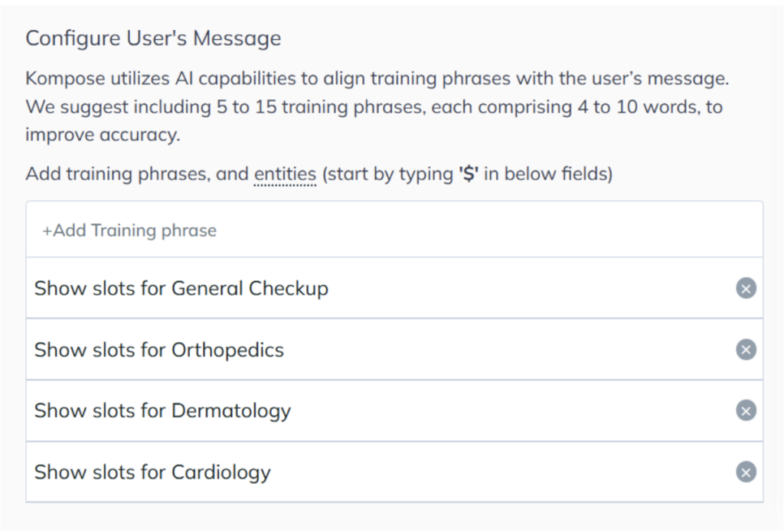784x532 pixels.
Task: Remove the "Show slots for General Checkup" phrase
Action: coord(744,289)
